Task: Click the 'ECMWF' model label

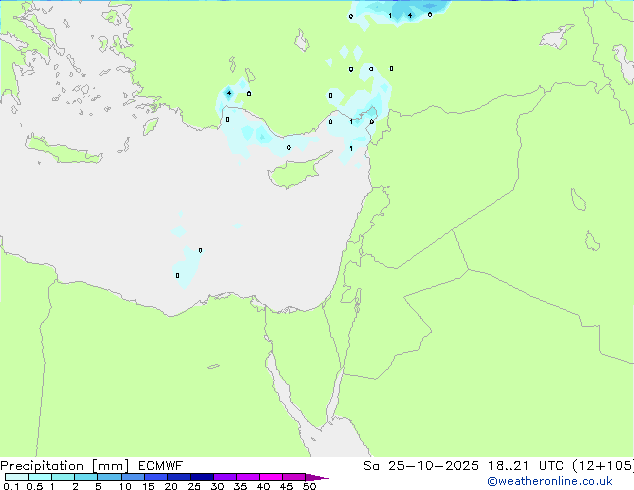Action: (161, 466)
